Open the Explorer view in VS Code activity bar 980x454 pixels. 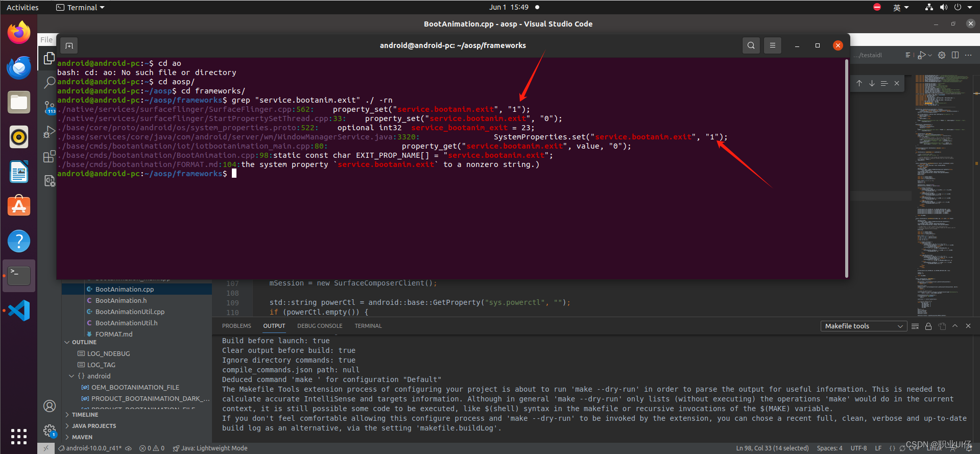pos(49,58)
